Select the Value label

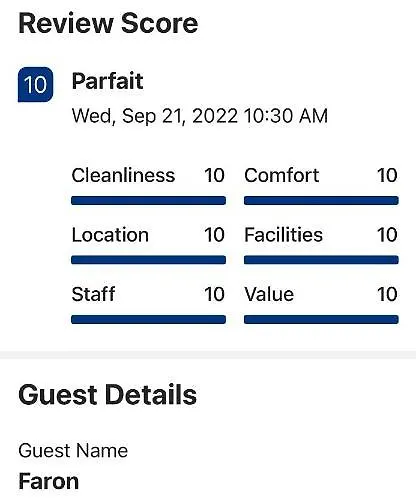click(x=269, y=294)
